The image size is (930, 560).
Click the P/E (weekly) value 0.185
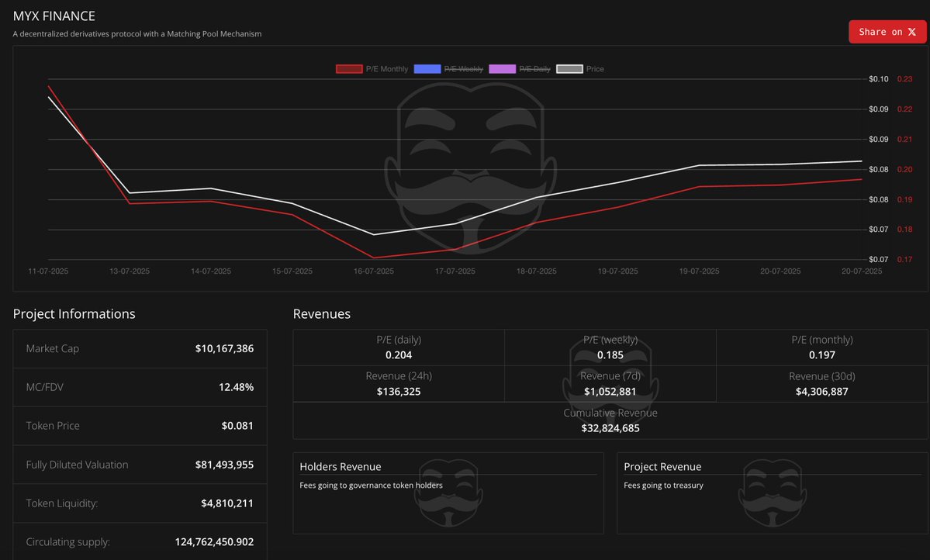[x=610, y=355]
